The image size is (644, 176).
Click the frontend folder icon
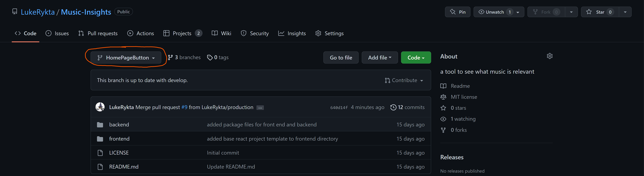(100, 139)
